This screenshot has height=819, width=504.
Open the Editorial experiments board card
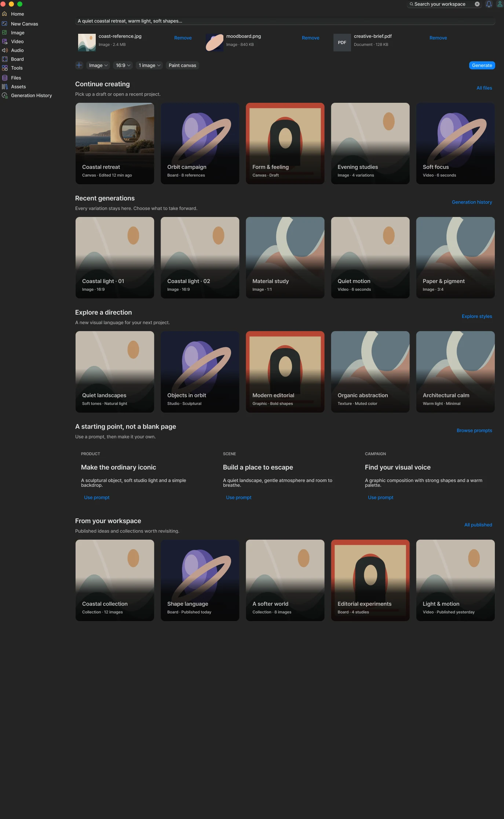coord(370,580)
